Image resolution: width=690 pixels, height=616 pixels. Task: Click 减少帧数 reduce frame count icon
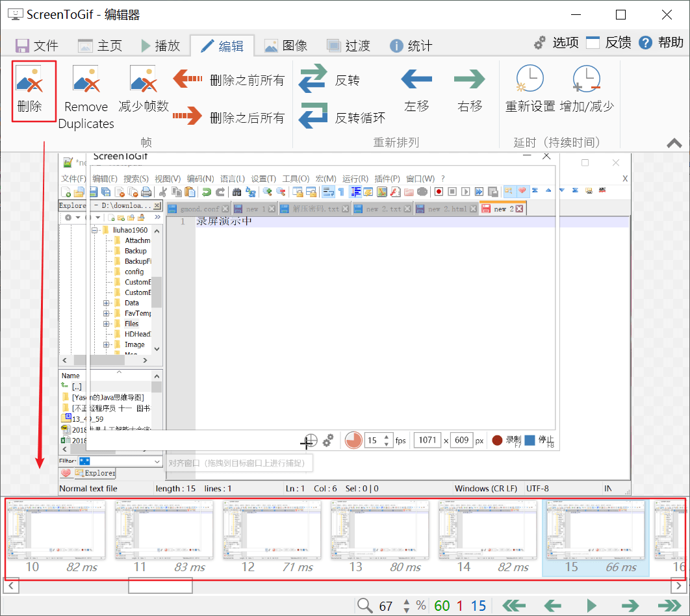pyautogui.click(x=144, y=80)
